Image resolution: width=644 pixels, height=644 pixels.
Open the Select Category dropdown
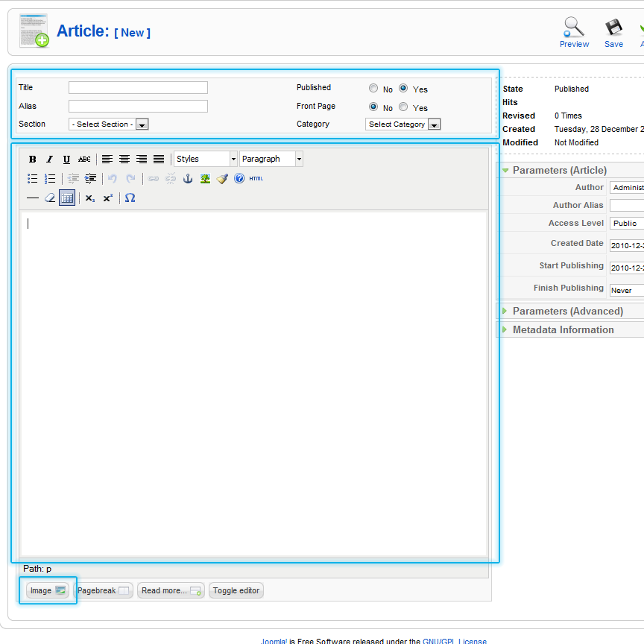pyautogui.click(x=403, y=124)
